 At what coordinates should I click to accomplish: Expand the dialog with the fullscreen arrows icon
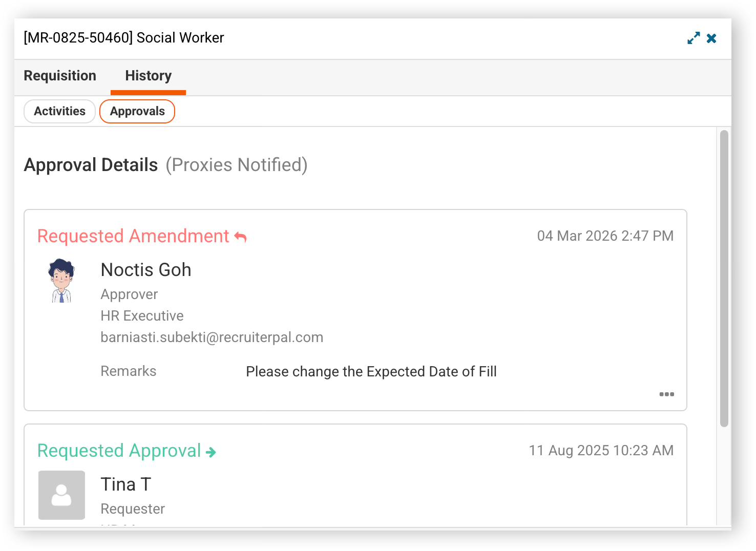point(694,38)
